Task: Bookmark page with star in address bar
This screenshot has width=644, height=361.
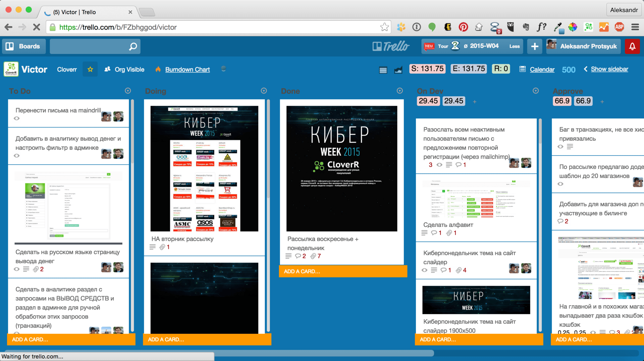Action: [x=384, y=27]
